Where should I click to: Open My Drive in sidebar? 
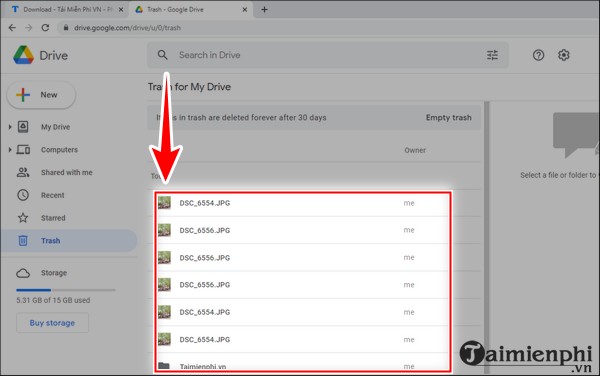click(55, 127)
